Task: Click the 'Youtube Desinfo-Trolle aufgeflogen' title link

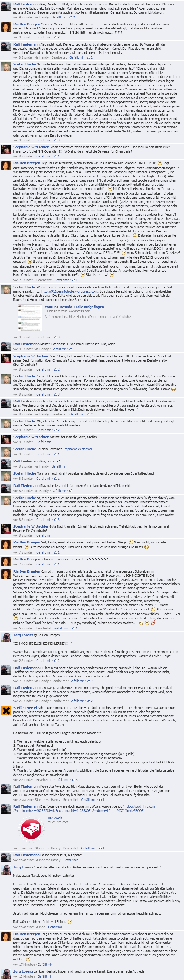Action: [x=74, y=307]
